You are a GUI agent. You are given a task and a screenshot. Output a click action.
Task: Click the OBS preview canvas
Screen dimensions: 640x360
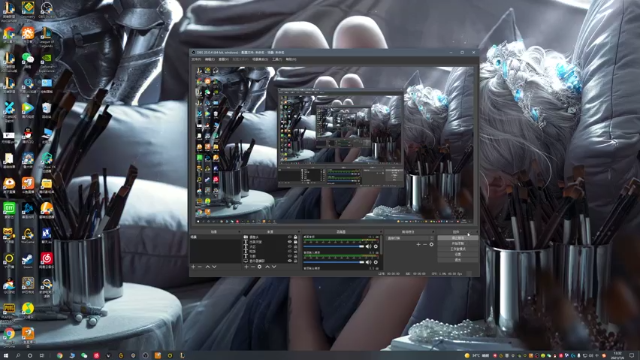pyautogui.click(x=334, y=145)
